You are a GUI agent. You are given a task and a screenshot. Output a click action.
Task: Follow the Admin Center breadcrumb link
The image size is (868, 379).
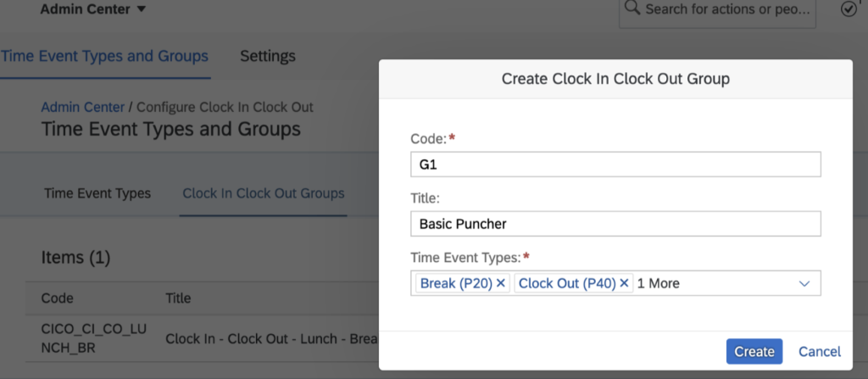coord(83,107)
